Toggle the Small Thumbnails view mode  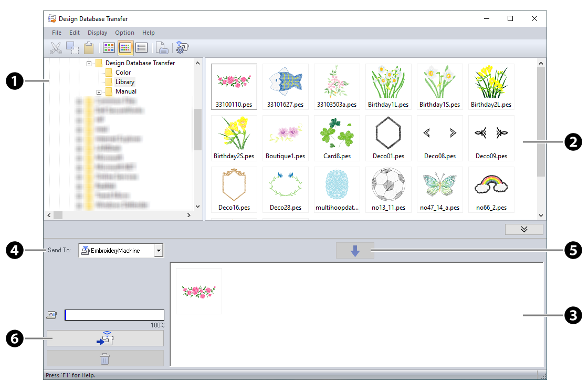click(x=125, y=48)
